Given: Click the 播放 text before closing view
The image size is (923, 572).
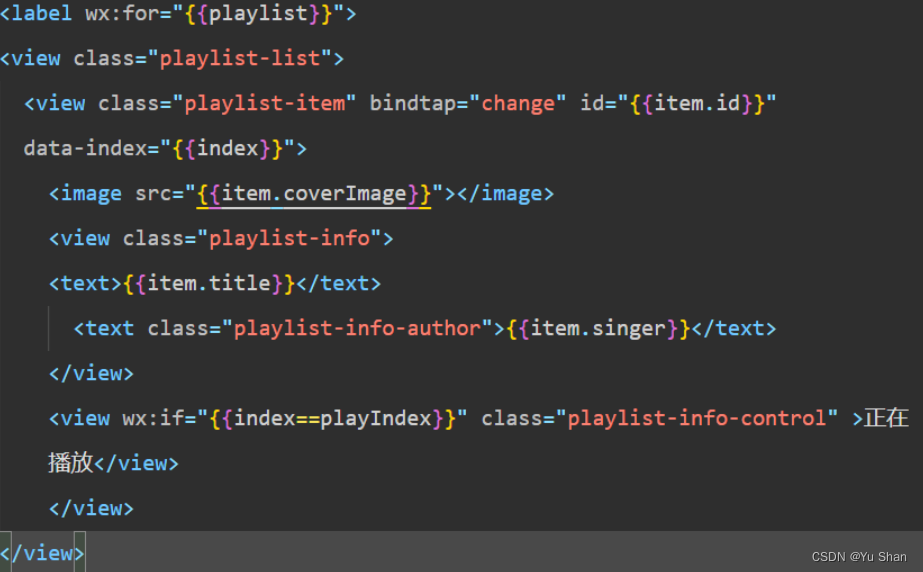Looking at the screenshot, I should (x=71, y=463).
